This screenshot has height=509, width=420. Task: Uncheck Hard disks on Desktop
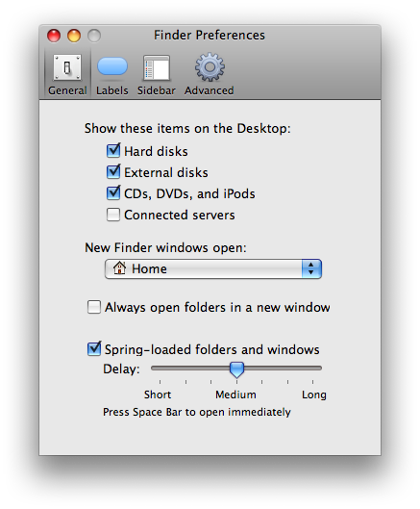tap(113, 151)
